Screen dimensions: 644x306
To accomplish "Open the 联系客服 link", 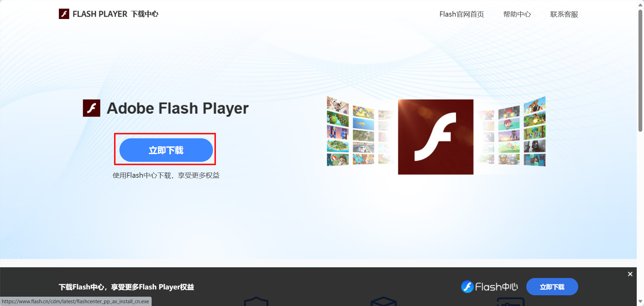I will tap(564, 14).
